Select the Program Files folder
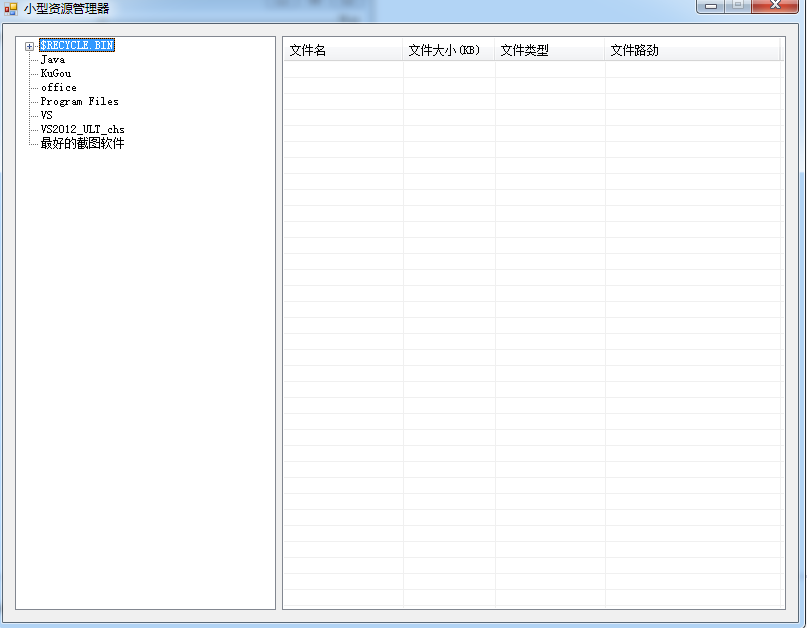Screen dimensions: 807x628 pyautogui.click(x=80, y=101)
